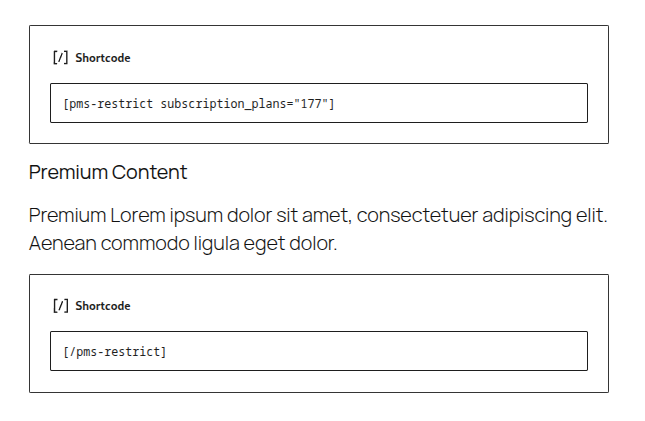Focus the shortcode field containing subscription_plans="177"

(319, 103)
